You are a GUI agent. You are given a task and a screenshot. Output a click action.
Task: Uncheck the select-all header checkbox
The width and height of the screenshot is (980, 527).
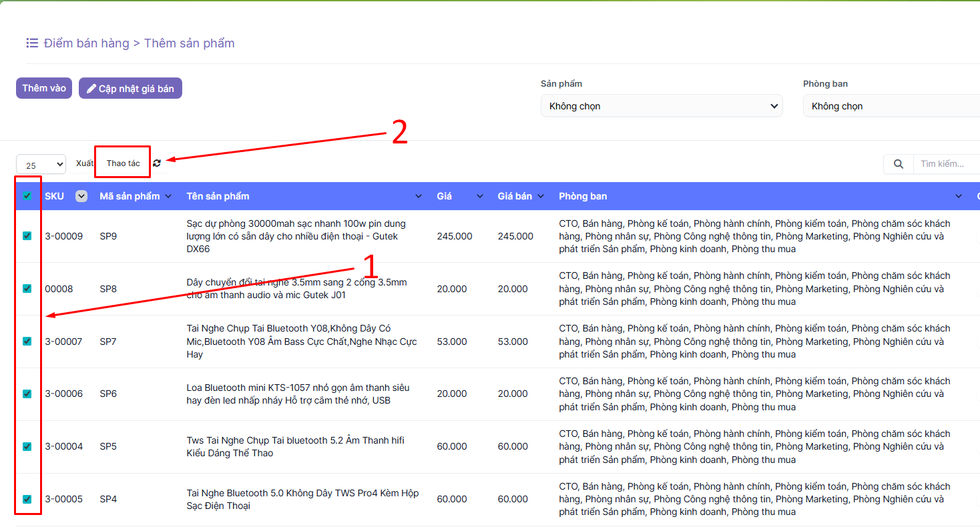(x=27, y=196)
